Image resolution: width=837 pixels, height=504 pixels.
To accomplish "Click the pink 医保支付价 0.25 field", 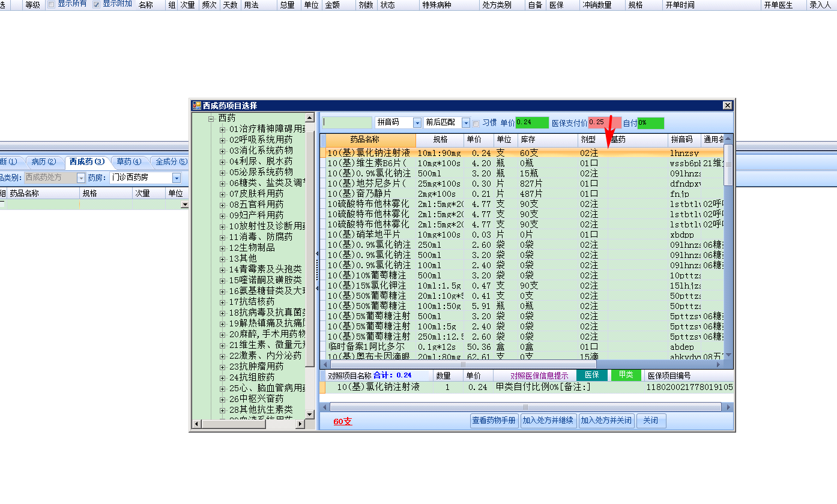I will 603,122.
